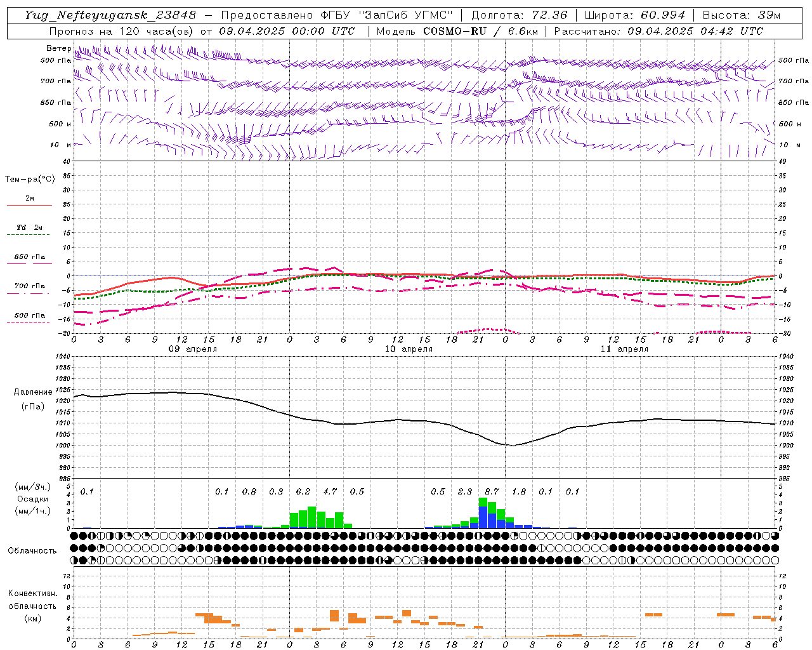Click the Осадки panel label
Image resolution: width=812 pixels, height=650 pixels.
[32, 499]
